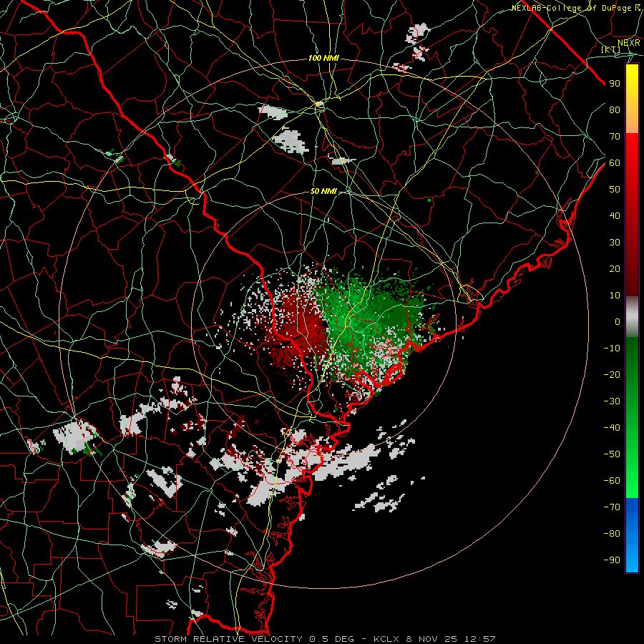644x644 pixels.
Task: Click the -10 value on the velocity scale
Action: coord(612,348)
